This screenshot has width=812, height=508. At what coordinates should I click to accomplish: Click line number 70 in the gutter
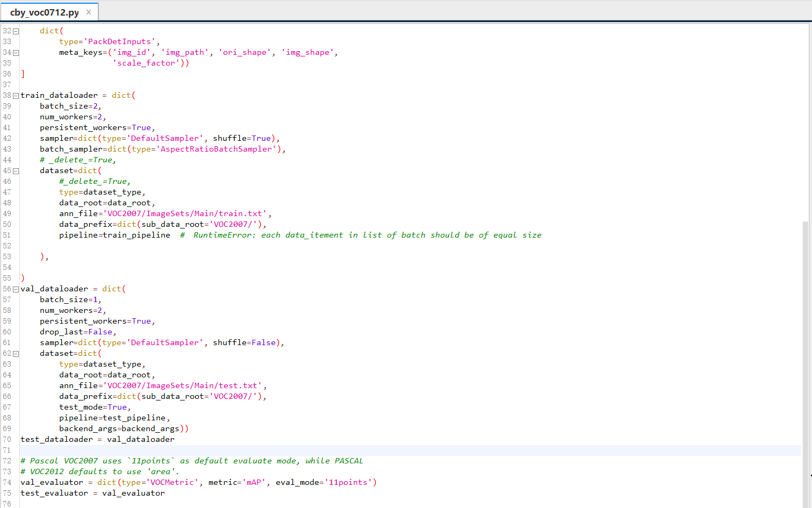point(7,439)
